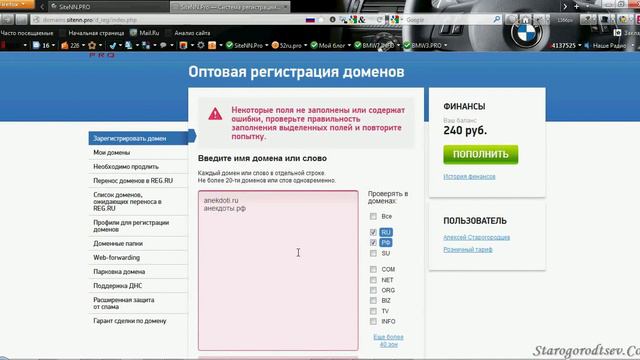Viewport: 640px width, 360px height.
Task: Click the tab-scroll right arrow
Action: (x=565, y=6)
